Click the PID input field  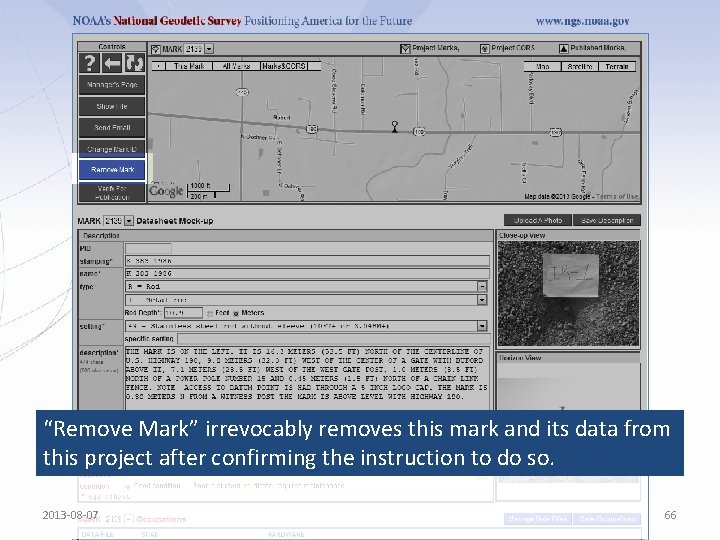[x=148, y=248]
